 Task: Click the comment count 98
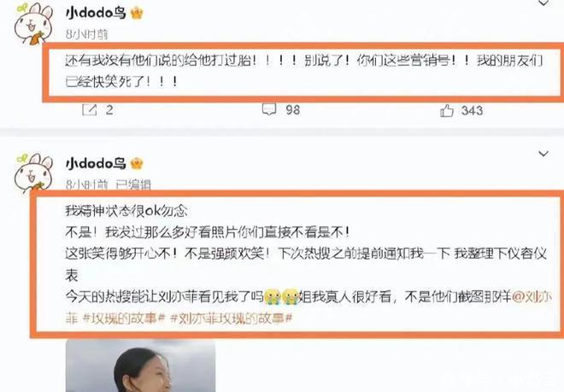click(293, 109)
